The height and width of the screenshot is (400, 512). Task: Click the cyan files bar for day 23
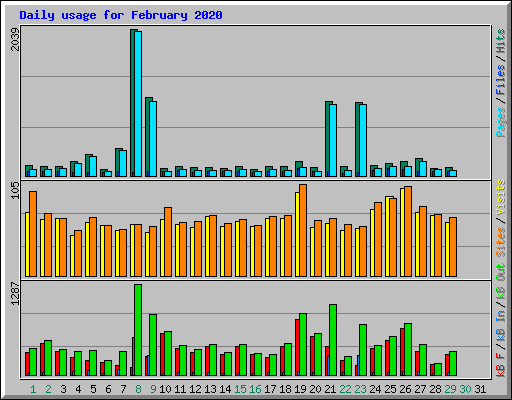coord(363,140)
